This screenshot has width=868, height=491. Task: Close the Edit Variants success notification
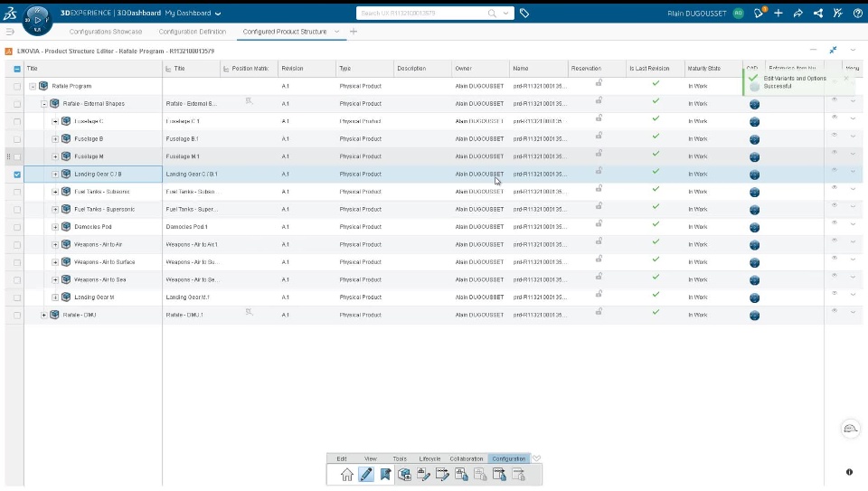tap(846, 78)
